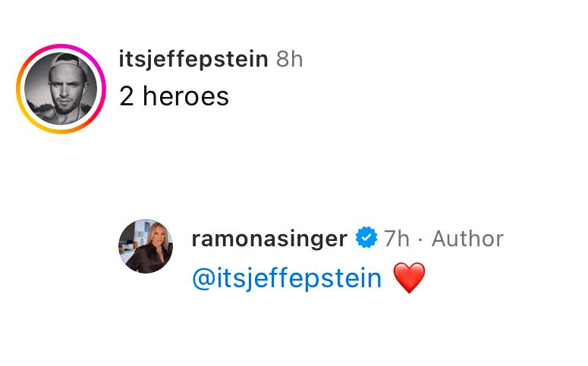Tap the black-and-white avatar beside the top comment
This screenshot has width=588, height=366.
click(x=61, y=89)
